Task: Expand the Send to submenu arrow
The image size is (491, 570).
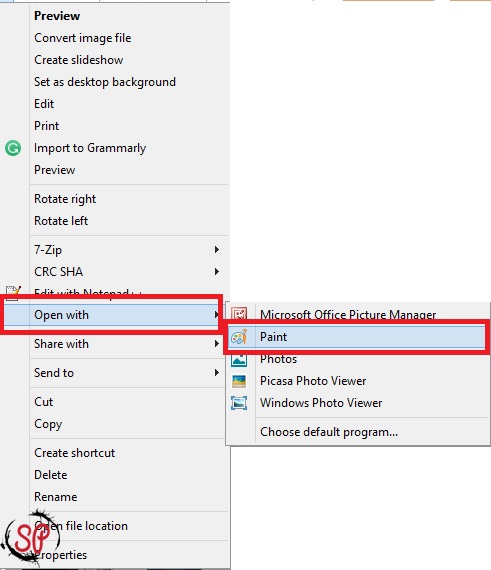Action: pyautogui.click(x=217, y=373)
